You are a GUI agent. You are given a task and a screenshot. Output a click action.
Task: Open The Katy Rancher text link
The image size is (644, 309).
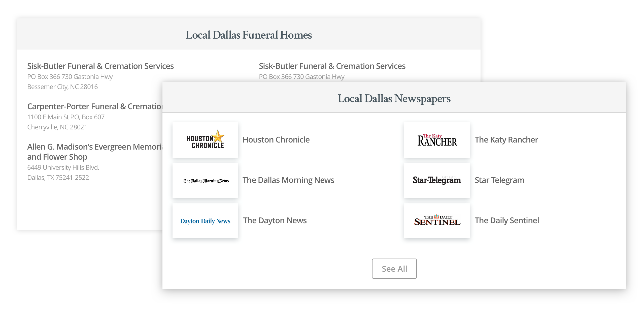506,140
